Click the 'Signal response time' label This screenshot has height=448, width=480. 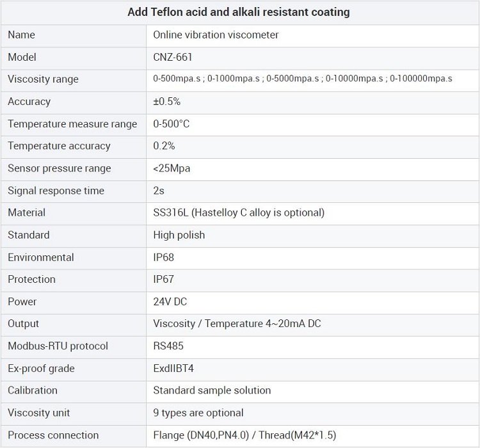[56, 191]
